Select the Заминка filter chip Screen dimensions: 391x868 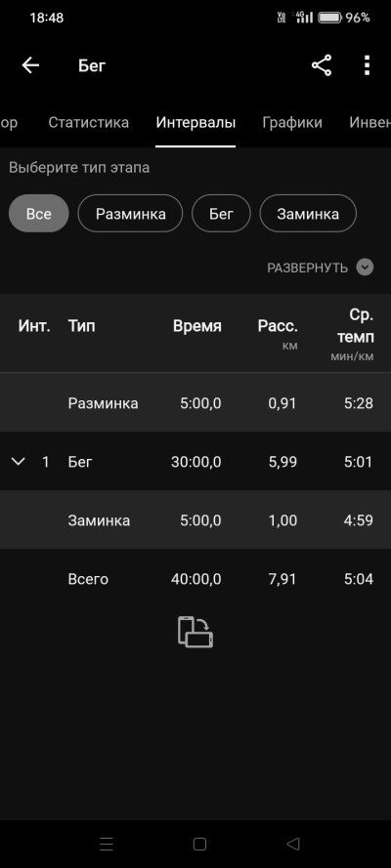[308, 213]
